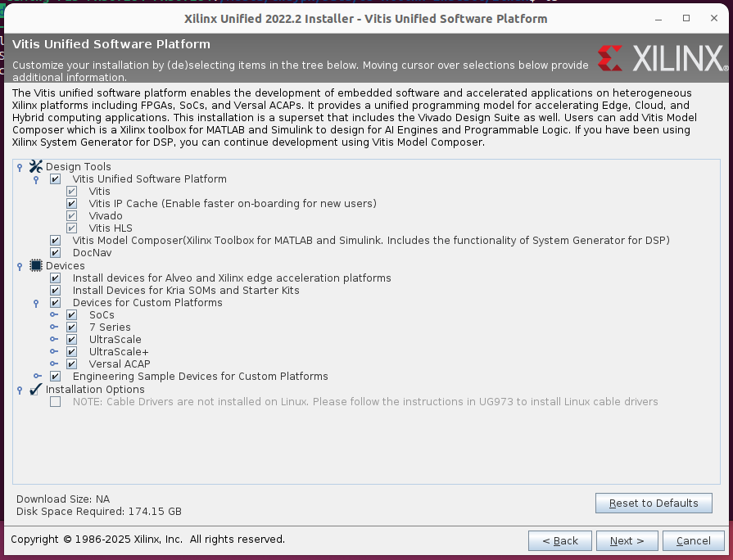The height and width of the screenshot is (560, 733).
Task: Expand the UltraScale+ device node
Action: coord(54,351)
